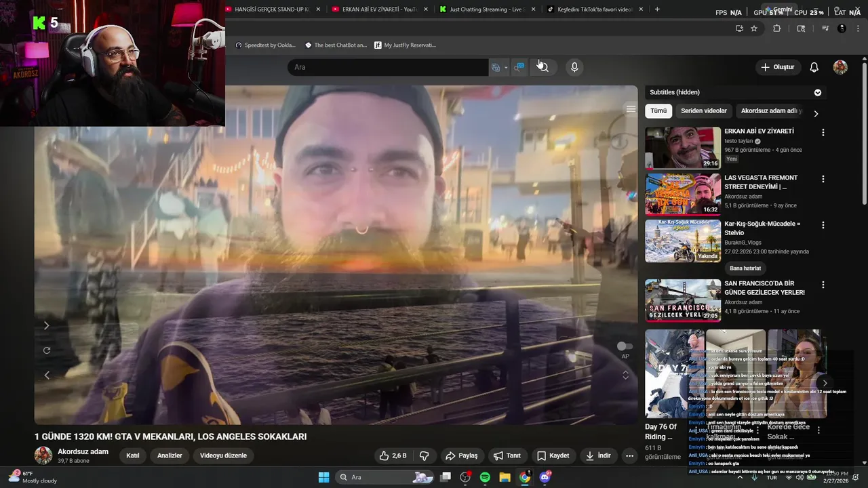
Task: Click the YouTube page vertical scrollbar
Action: [x=864, y=132]
